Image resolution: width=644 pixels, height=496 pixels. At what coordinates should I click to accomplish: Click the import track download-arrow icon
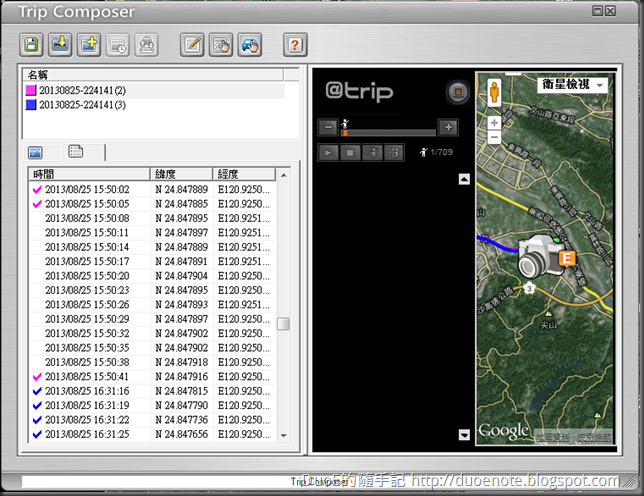(62, 44)
